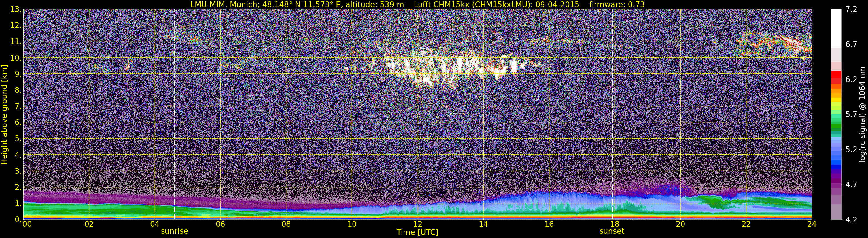Click the height axis tick 2
The height and width of the screenshot is (238, 868).
[18, 187]
